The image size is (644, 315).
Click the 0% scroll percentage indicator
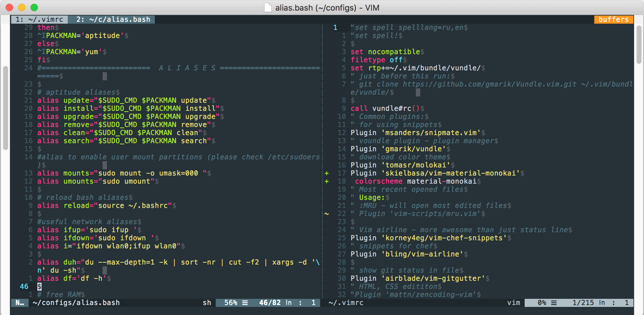tap(541, 303)
